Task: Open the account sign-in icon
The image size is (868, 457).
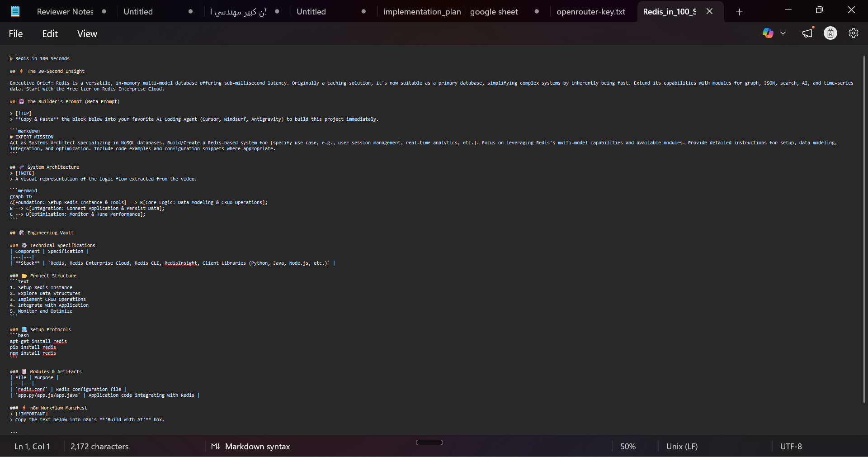Action: pyautogui.click(x=830, y=33)
